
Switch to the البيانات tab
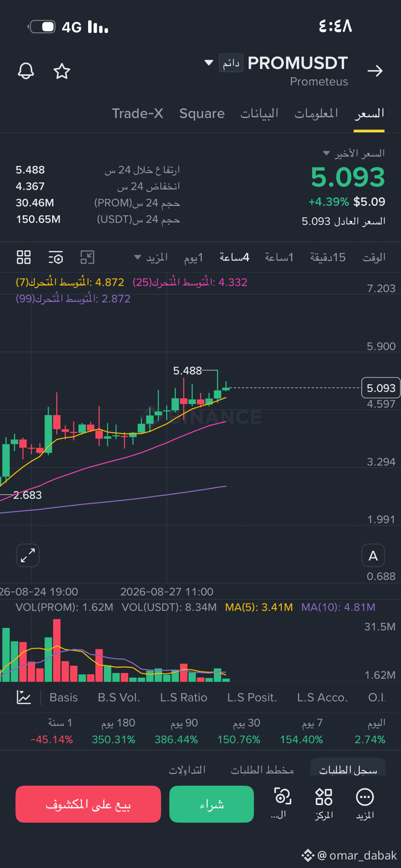coord(260,113)
